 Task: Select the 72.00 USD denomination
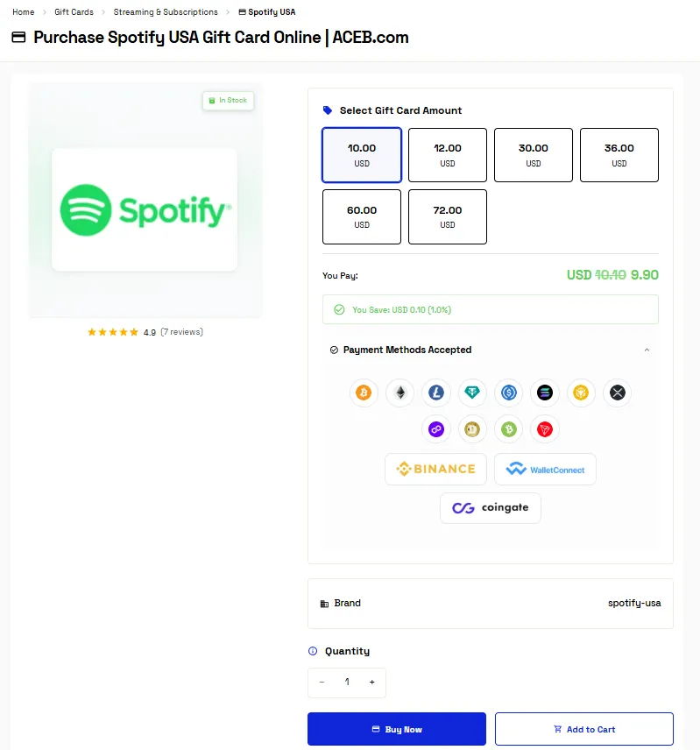(448, 216)
